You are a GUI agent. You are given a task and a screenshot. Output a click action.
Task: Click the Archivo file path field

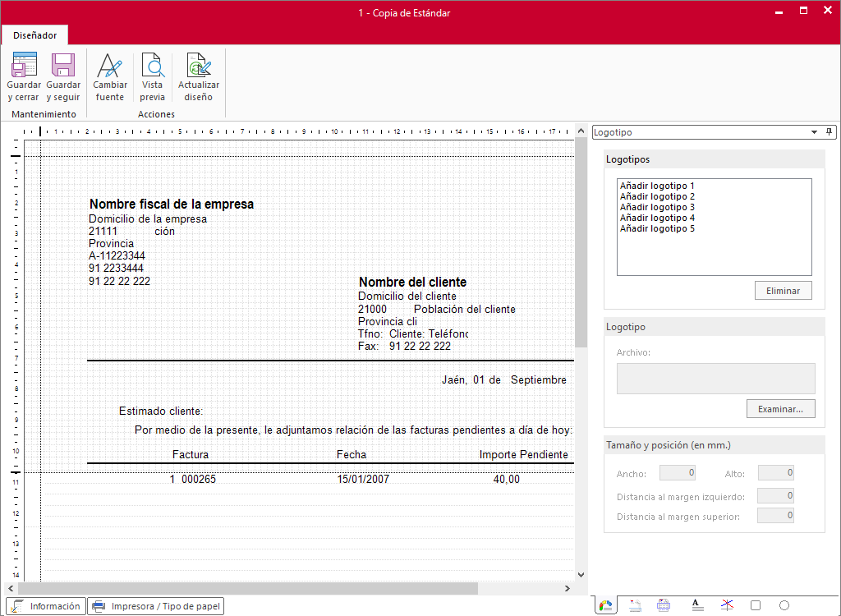click(715, 379)
